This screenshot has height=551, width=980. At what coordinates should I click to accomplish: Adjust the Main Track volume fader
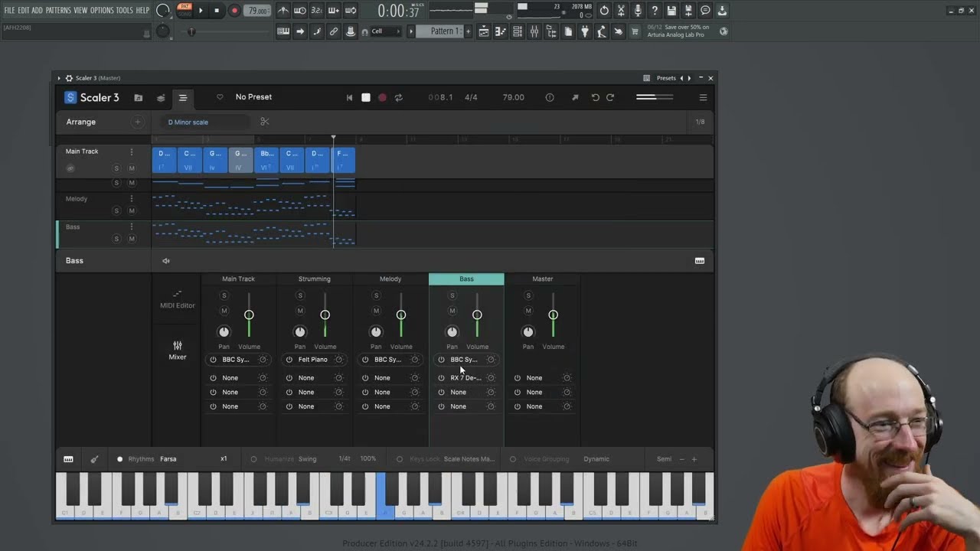point(249,315)
